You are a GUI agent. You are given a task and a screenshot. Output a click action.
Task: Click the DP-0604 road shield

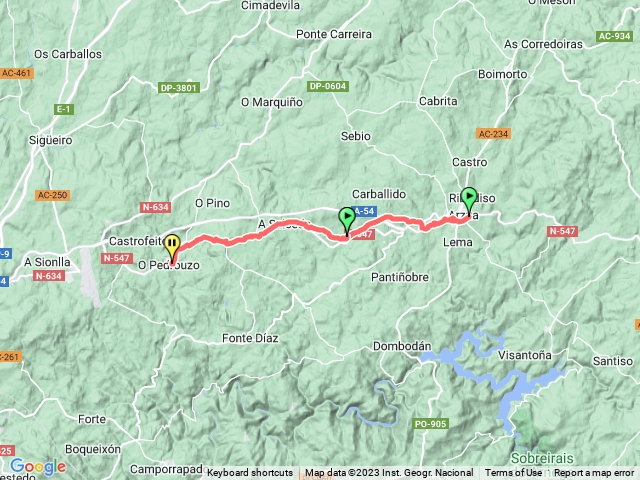coord(328,86)
